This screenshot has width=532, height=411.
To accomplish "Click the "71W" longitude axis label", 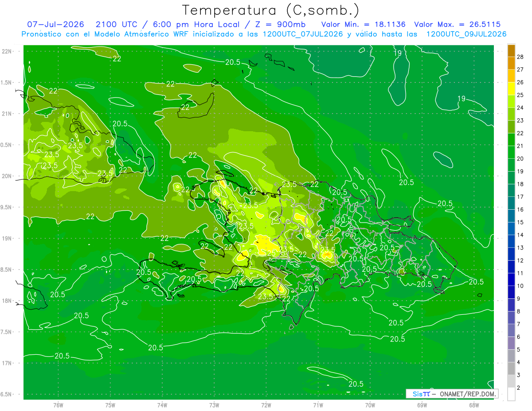I will (x=318, y=406).
